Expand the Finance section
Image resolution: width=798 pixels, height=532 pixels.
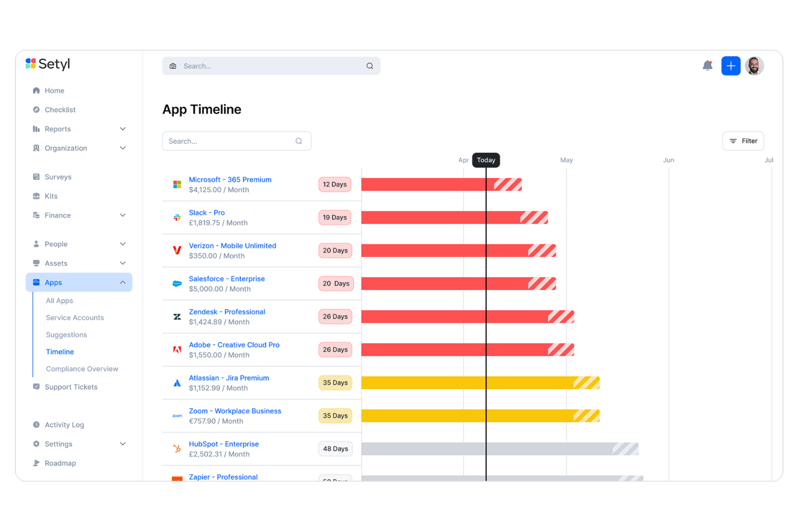point(58,215)
